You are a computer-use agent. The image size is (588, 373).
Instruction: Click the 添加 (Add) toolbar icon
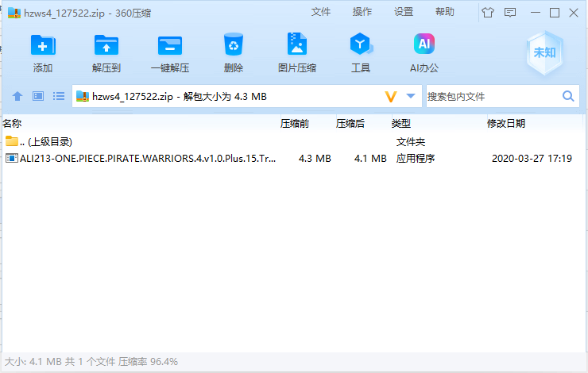pyautogui.click(x=43, y=45)
